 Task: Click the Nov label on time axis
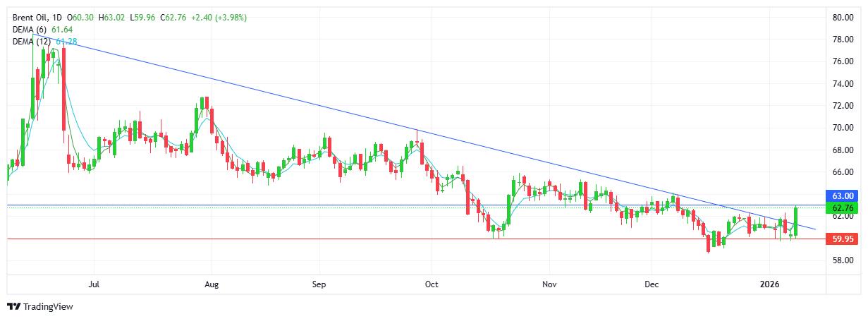549,285
